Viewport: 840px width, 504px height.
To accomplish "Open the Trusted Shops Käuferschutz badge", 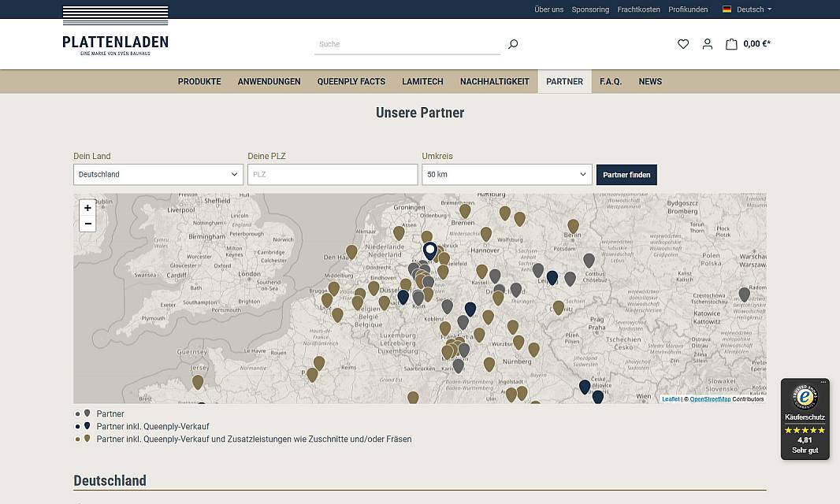I will [805, 419].
